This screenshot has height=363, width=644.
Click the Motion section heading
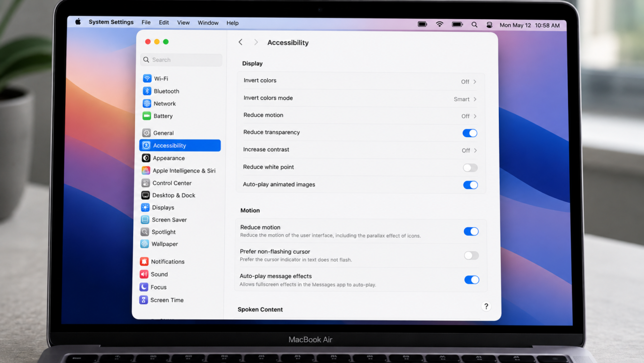[250, 210]
